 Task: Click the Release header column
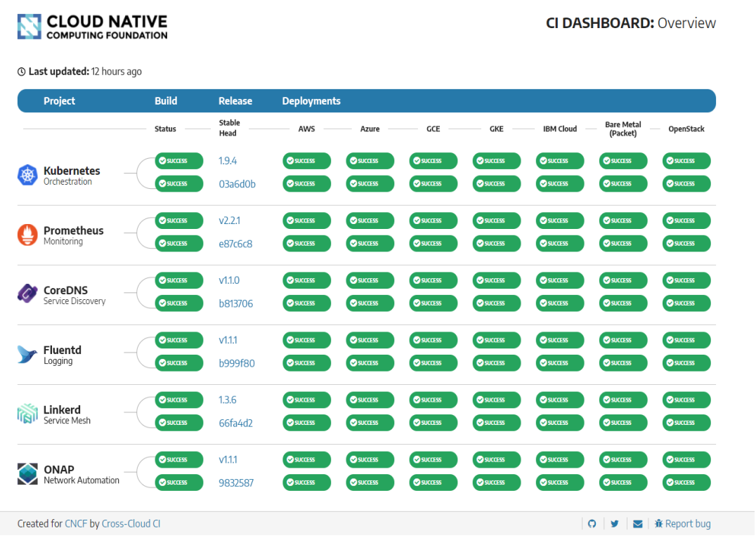(235, 101)
